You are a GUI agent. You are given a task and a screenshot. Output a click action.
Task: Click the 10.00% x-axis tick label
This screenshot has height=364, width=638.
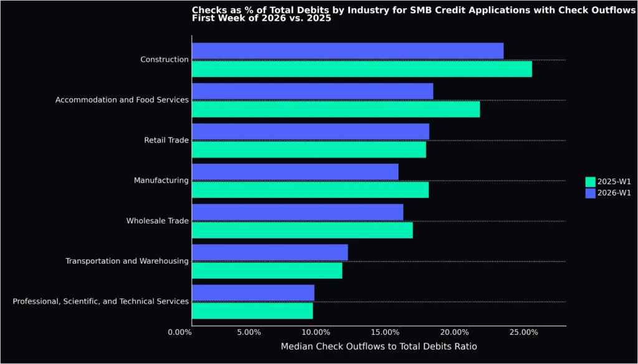[x=316, y=332]
